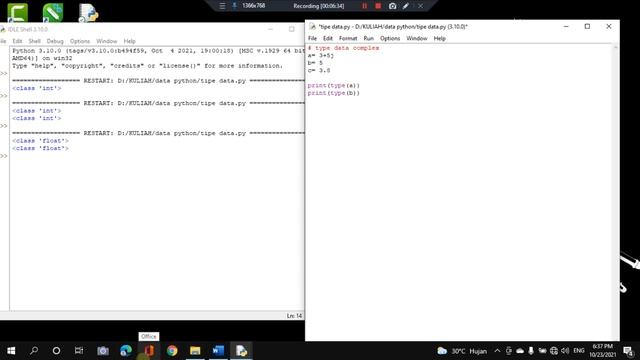Viewport: 640px width, 360px height.
Task: Open the notification center
Action: pos(629,351)
